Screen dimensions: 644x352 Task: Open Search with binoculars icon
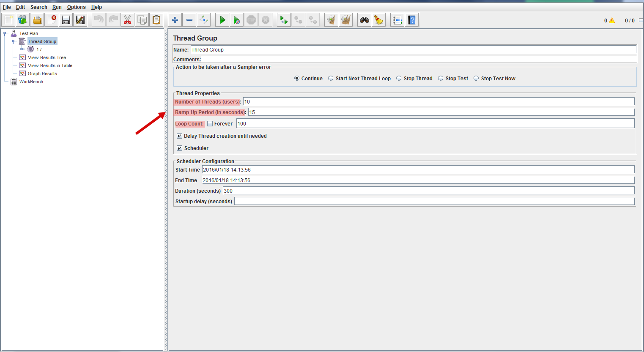pyautogui.click(x=364, y=20)
